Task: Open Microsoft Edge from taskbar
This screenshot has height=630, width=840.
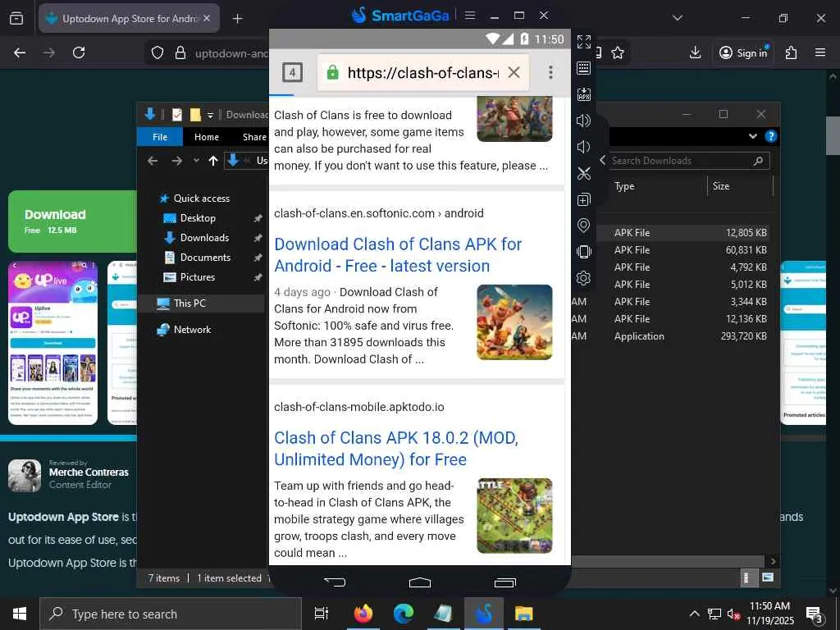Action: [403, 614]
